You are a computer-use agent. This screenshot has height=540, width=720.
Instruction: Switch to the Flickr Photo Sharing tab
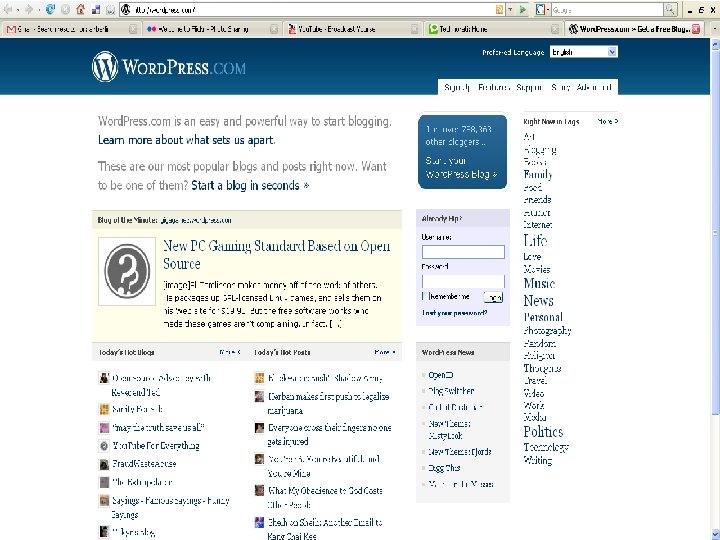point(212,29)
